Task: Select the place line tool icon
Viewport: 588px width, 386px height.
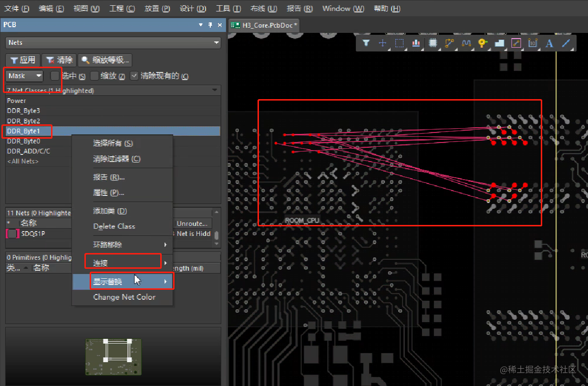Action: point(566,43)
